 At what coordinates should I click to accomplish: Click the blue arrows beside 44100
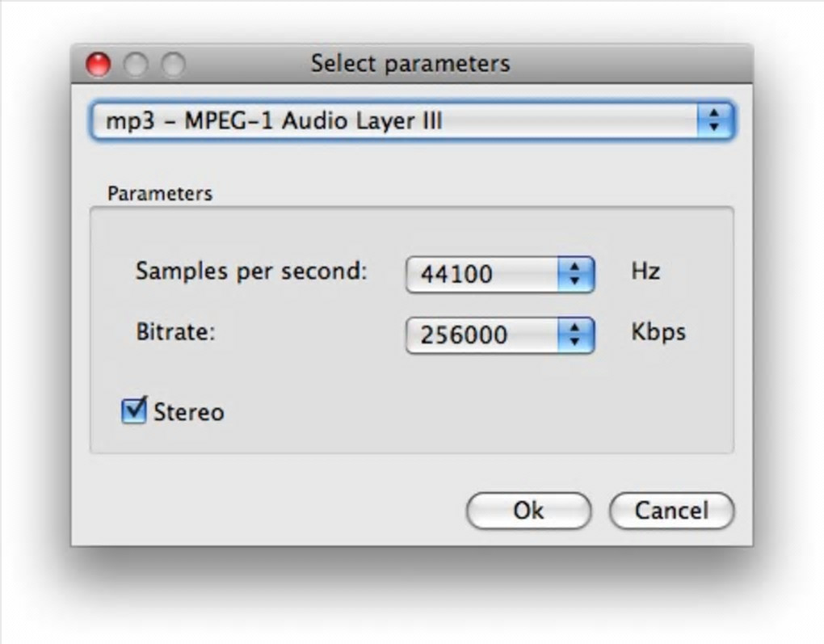point(575,275)
